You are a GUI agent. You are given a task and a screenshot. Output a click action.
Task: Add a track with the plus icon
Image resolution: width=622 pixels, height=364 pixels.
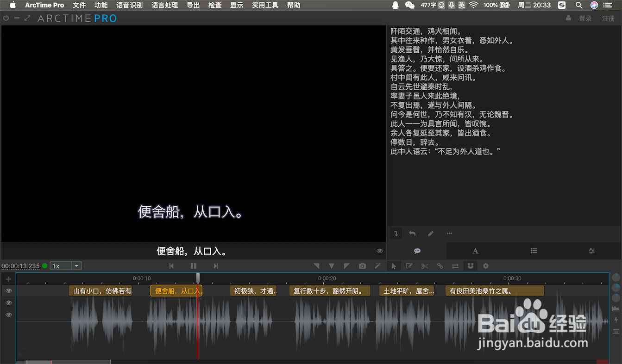point(8,279)
